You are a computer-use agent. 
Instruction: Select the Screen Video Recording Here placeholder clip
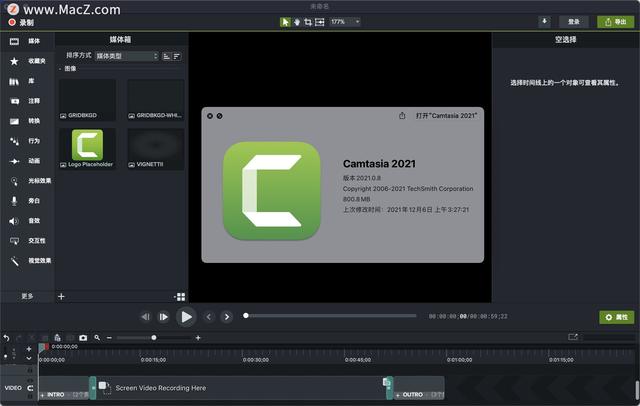coord(241,388)
